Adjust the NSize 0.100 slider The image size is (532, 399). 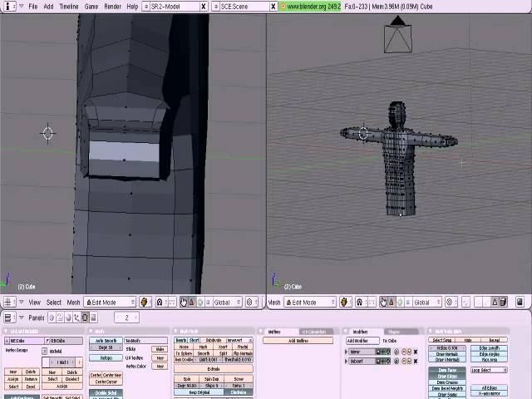point(447,348)
